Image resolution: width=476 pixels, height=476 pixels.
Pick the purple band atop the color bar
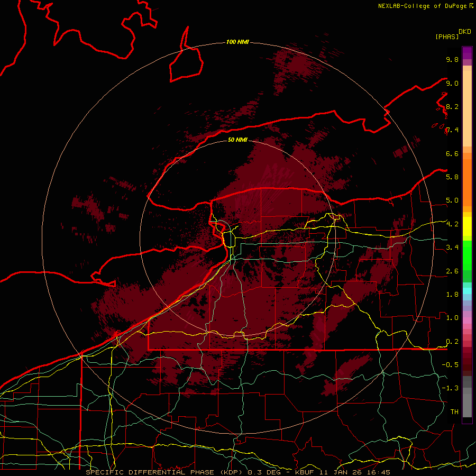pyautogui.click(x=467, y=53)
